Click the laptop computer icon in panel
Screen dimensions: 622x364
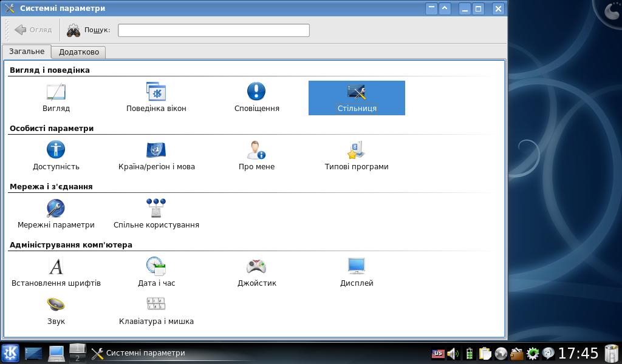tap(56, 353)
